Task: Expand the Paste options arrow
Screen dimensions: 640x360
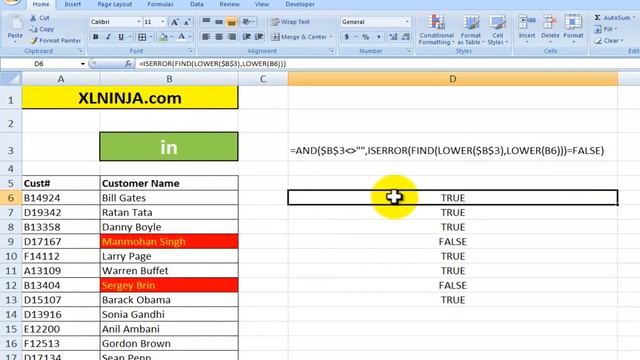Action: click(16, 41)
